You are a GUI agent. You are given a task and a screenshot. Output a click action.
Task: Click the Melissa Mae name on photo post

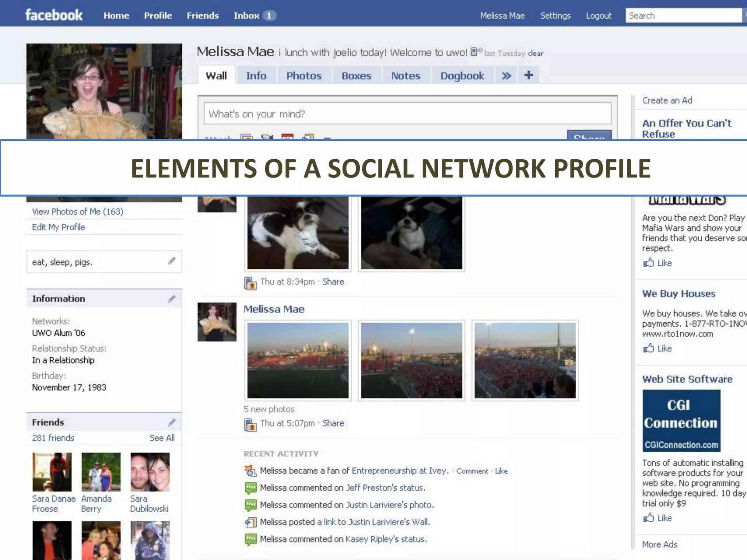click(x=274, y=309)
